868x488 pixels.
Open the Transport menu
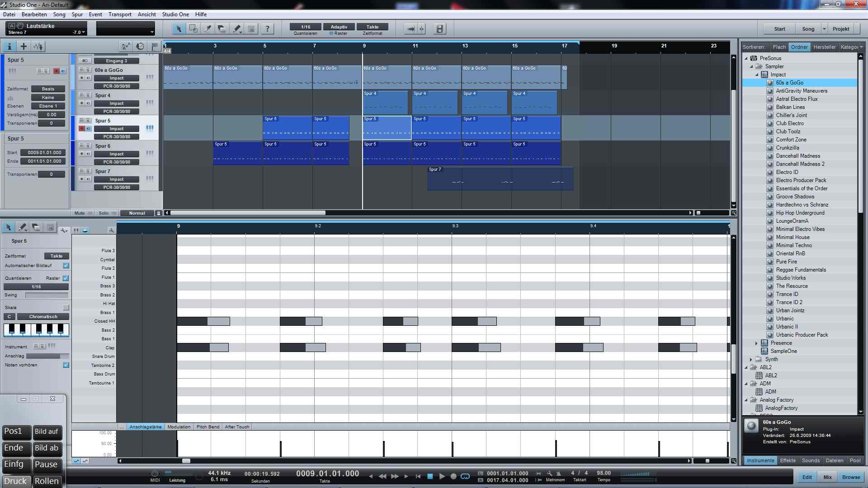pyautogui.click(x=120, y=14)
